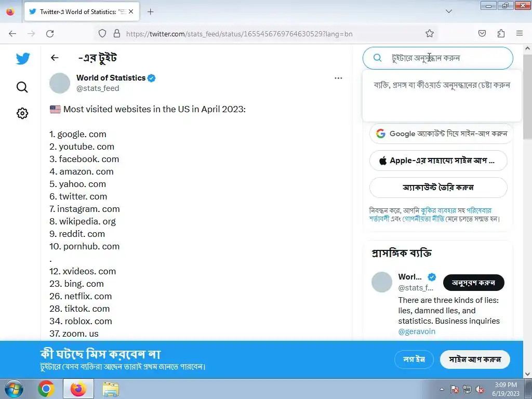Select the Twitter World of Statistics browser tab
The image size is (532, 399).
coord(82,12)
